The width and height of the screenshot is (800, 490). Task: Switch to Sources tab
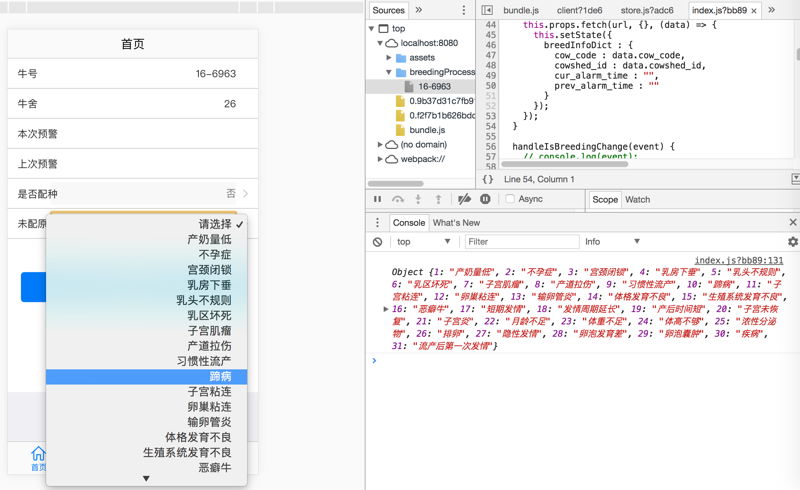[388, 10]
